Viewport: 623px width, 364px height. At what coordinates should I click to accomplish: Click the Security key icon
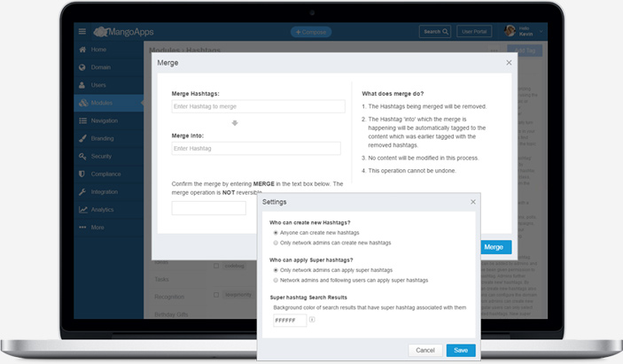tap(82, 157)
